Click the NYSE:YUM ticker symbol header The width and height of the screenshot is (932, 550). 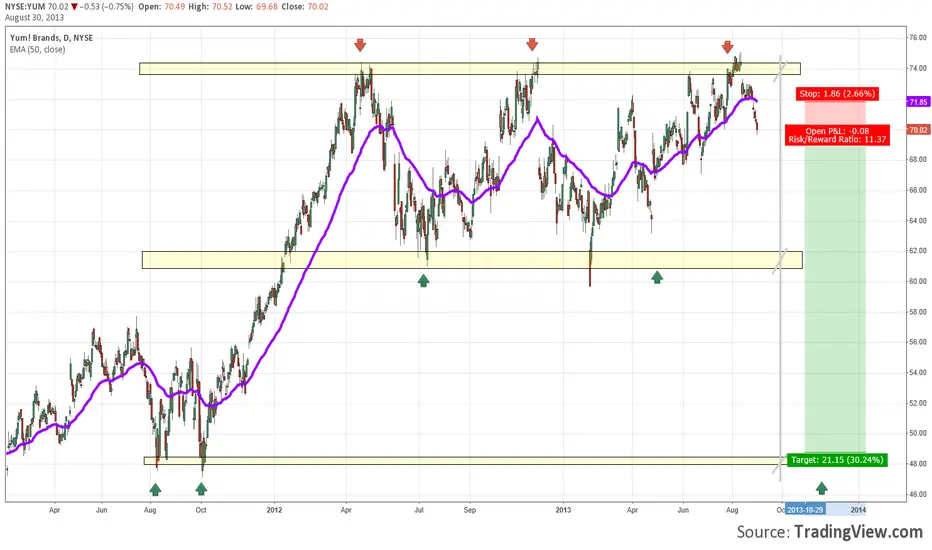(x=25, y=7)
